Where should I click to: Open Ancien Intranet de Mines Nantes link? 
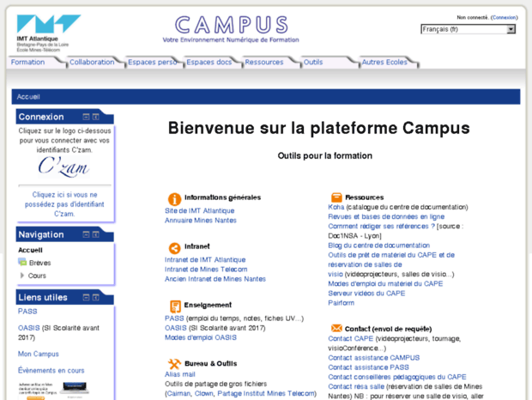click(x=215, y=279)
